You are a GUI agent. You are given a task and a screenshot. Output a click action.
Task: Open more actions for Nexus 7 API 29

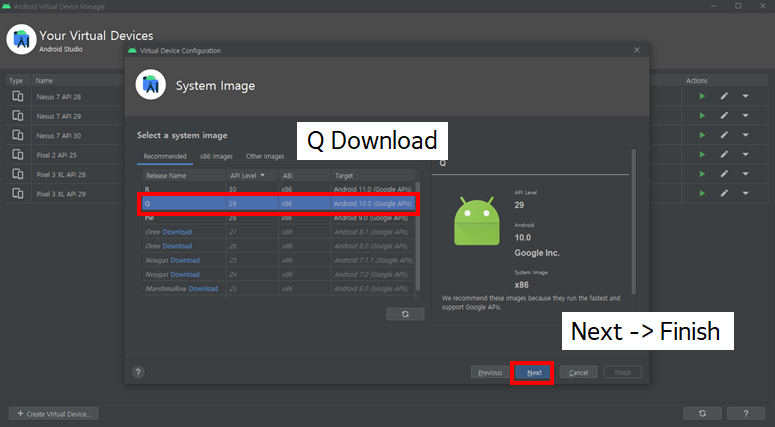pyautogui.click(x=745, y=116)
